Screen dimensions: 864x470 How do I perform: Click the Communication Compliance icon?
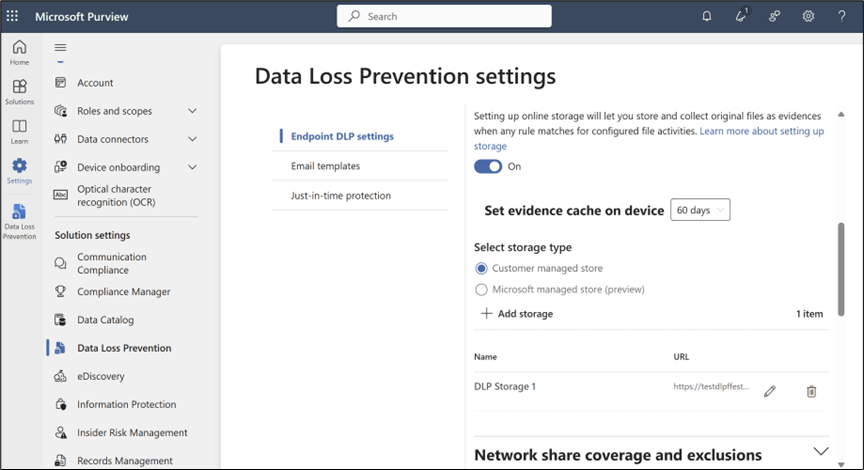(61, 263)
